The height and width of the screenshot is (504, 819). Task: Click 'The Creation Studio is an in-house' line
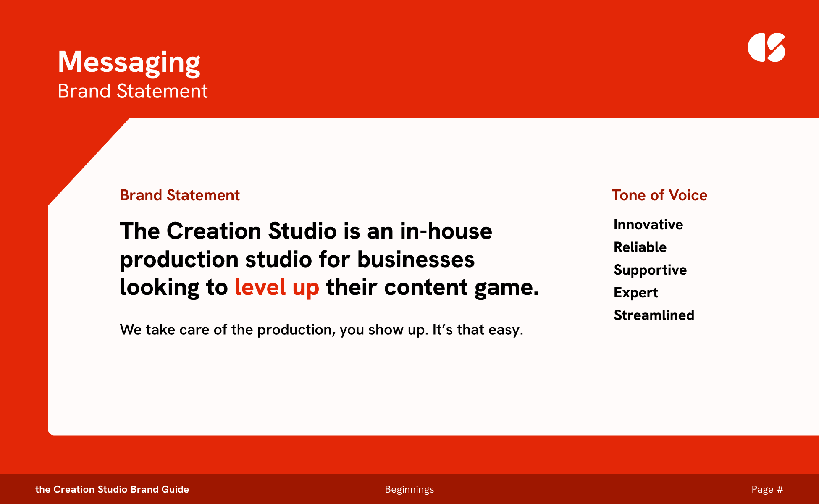coord(306,231)
